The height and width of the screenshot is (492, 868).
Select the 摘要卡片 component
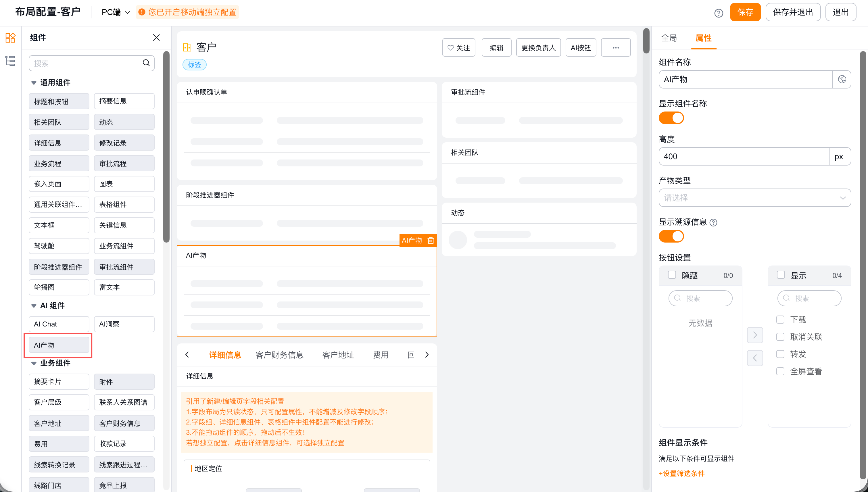(59, 382)
